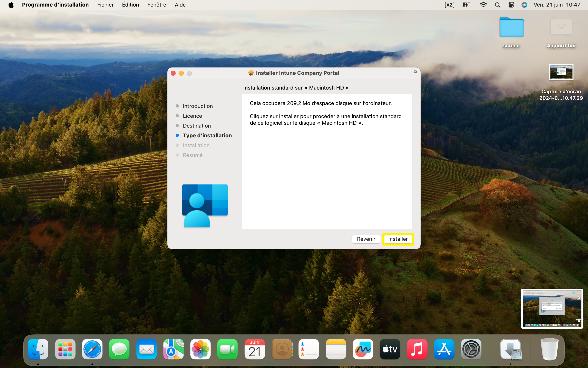
Task: Click the Revenir button
Action: click(x=366, y=239)
